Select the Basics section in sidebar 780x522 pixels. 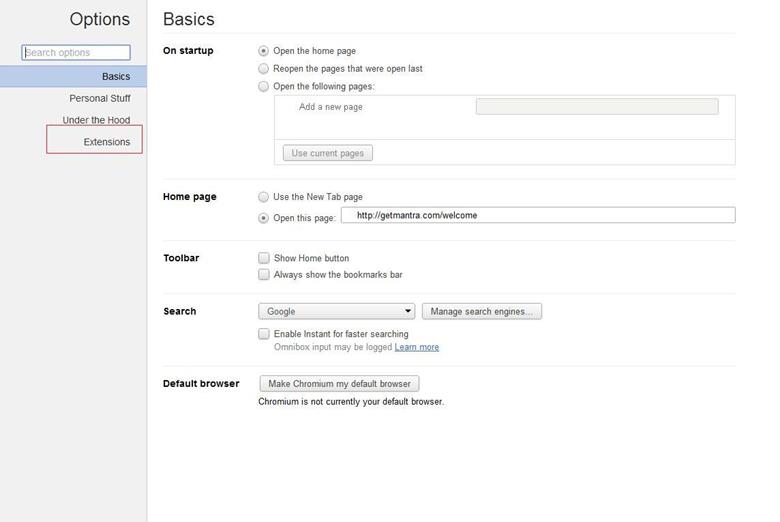click(115, 77)
